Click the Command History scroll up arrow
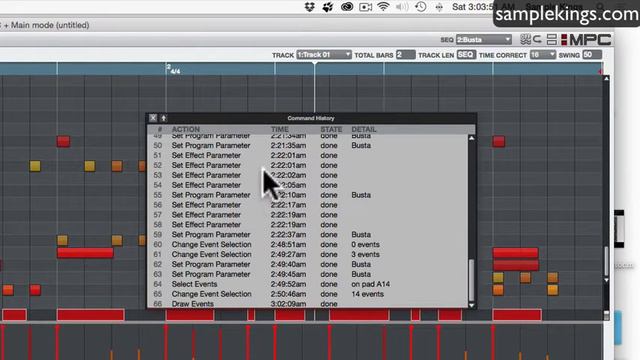The height and width of the screenshot is (360, 640). pos(471,138)
